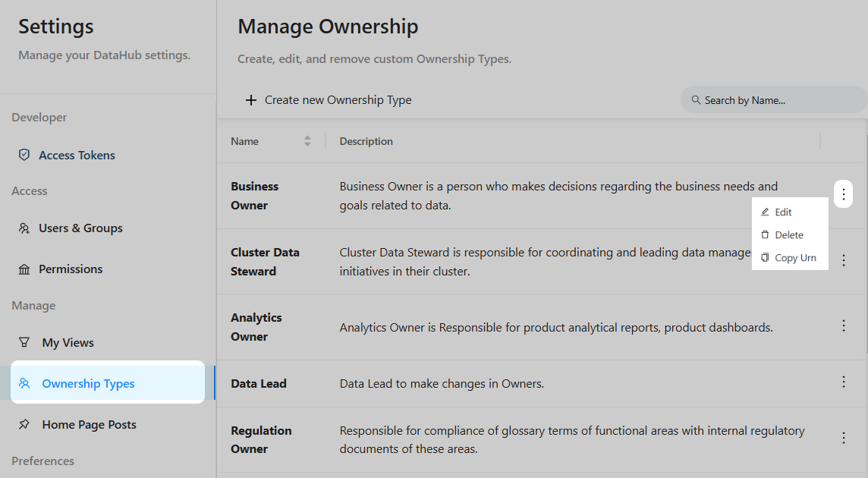Sort the table by Name column arrows
Screen dimensions: 868x478
tap(307, 141)
